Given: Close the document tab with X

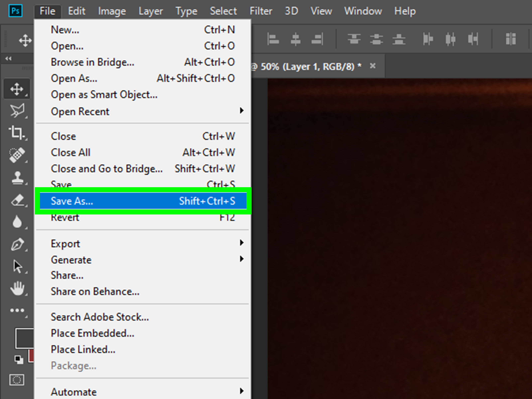Looking at the screenshot, I should click(x=373, y=66).
